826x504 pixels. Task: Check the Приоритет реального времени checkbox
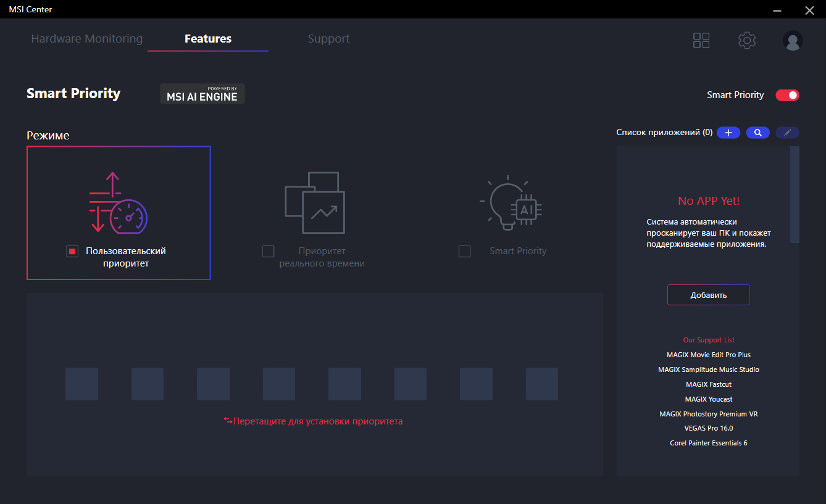point(269,251)
